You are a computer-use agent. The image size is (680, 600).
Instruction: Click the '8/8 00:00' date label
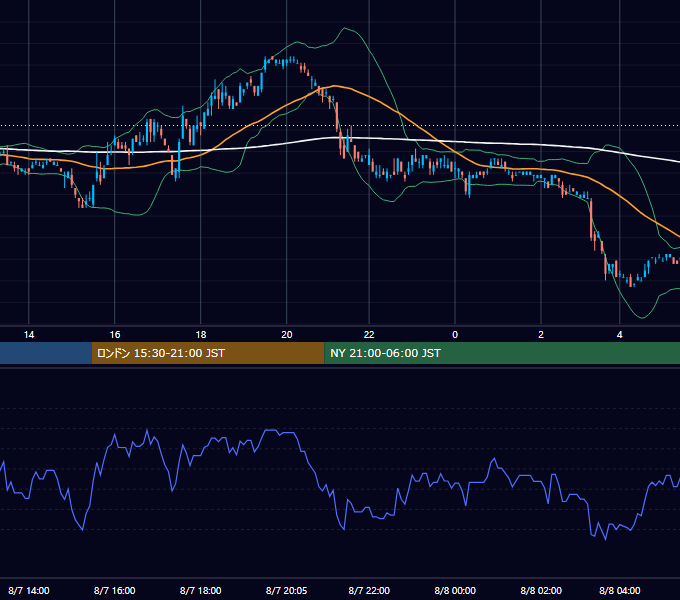pos(455,590)
